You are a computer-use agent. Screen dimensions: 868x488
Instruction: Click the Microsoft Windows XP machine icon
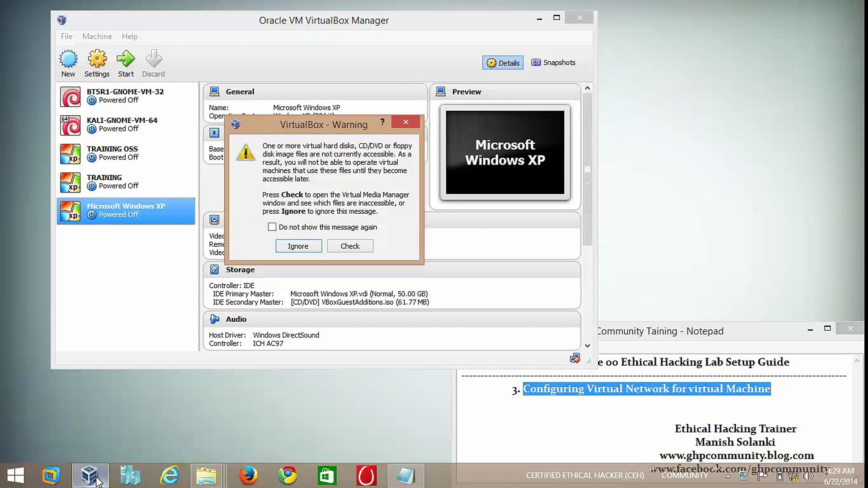pyautogui.click(x=71, y=211)
